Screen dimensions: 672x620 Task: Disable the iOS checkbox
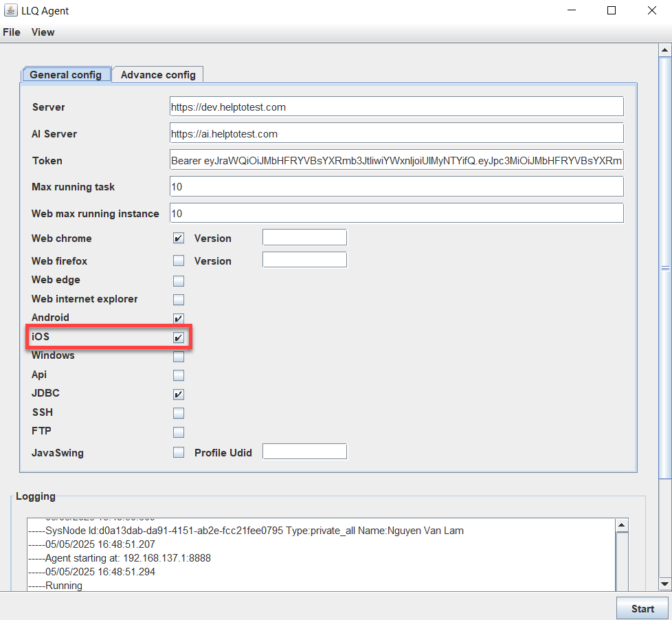click(x=179, y=337)
